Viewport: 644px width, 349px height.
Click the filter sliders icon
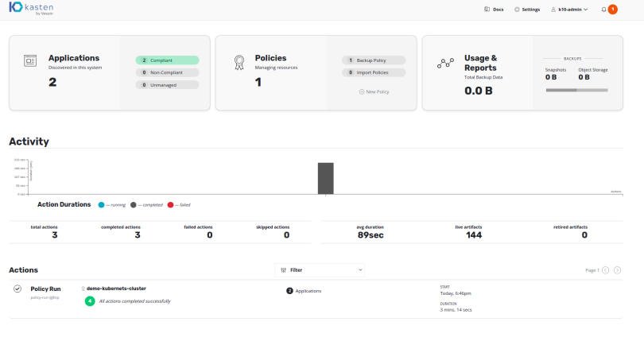[x=283, y=270]
